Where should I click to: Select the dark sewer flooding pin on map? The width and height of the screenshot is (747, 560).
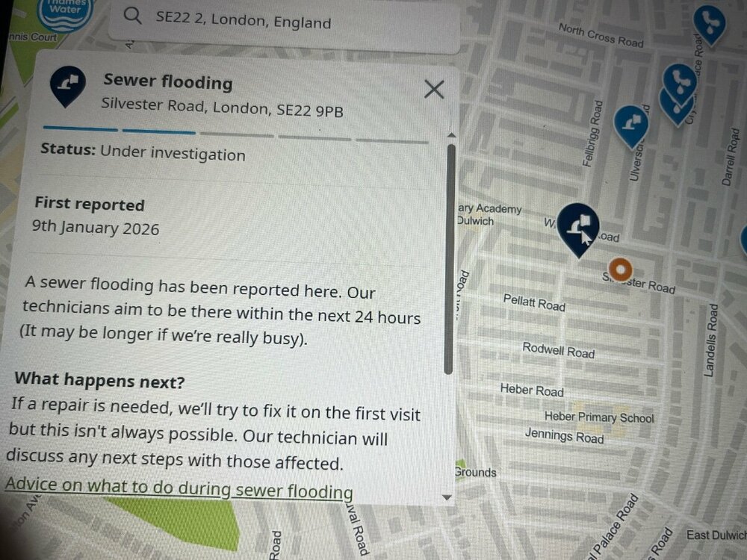click(x=578, y=229)
